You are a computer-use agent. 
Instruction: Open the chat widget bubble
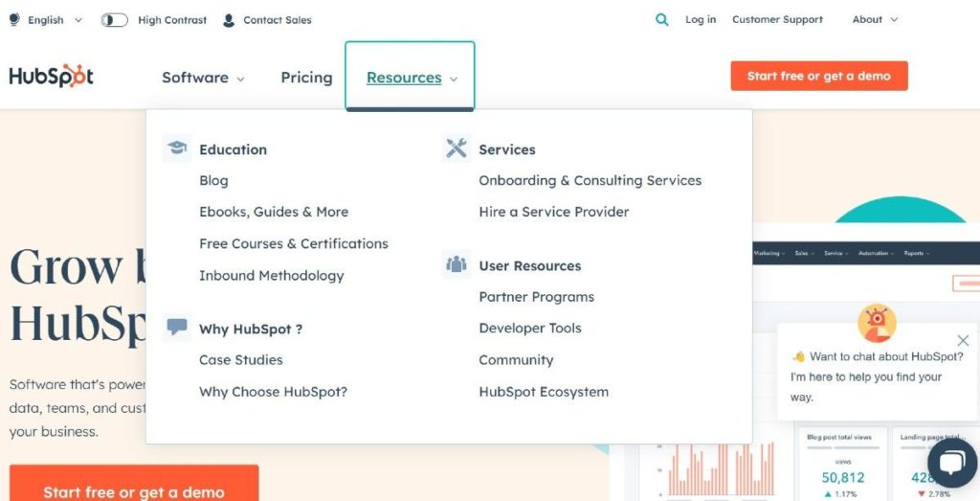[x=952, y=463]
